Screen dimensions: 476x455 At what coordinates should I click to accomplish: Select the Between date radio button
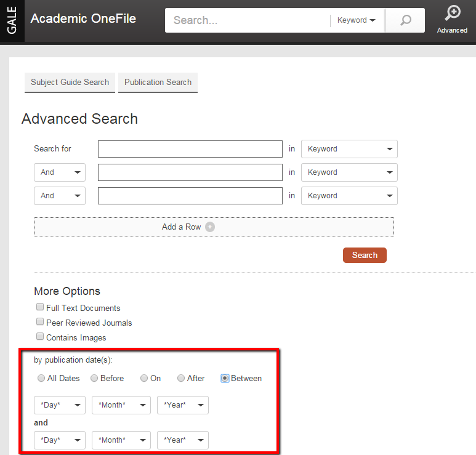pyautogui.click(x=225, y=378)
